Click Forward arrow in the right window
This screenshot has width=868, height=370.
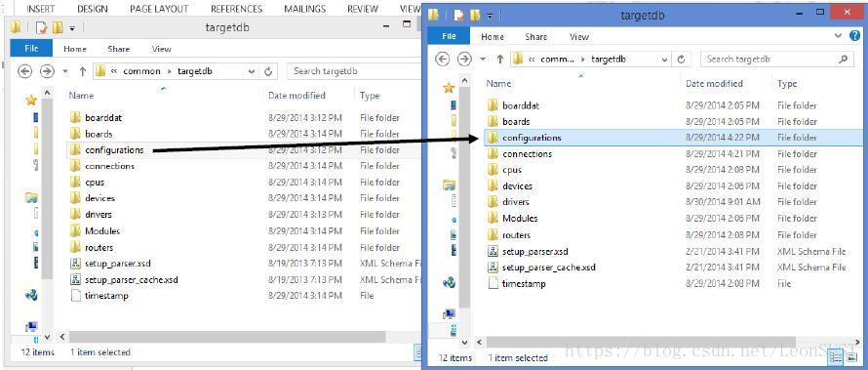464,59
